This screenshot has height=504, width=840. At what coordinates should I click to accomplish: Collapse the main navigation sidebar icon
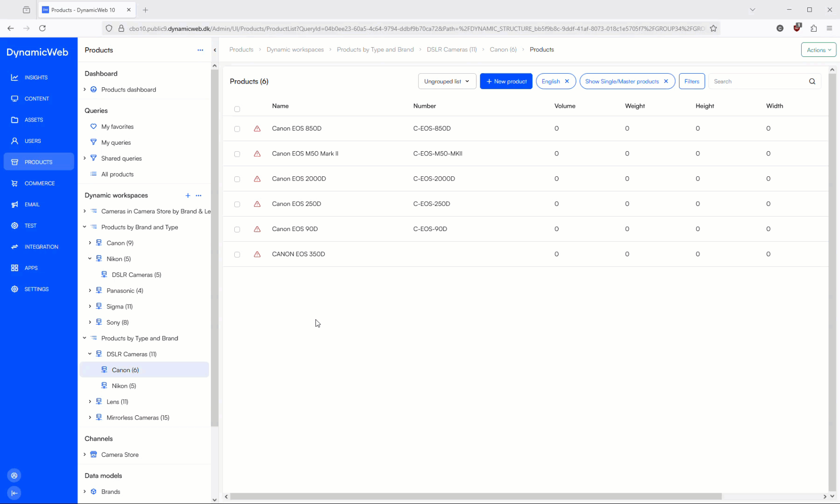tap(14, 493)
